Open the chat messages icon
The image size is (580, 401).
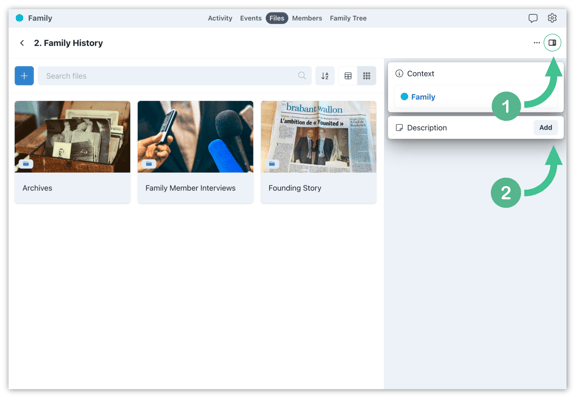(533, 18)
